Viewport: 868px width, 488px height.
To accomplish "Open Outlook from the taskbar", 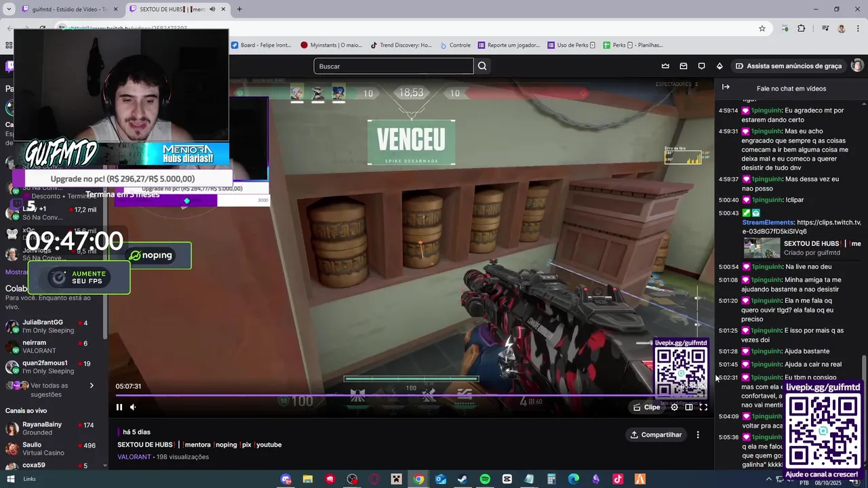I will [x=441, y=479].
